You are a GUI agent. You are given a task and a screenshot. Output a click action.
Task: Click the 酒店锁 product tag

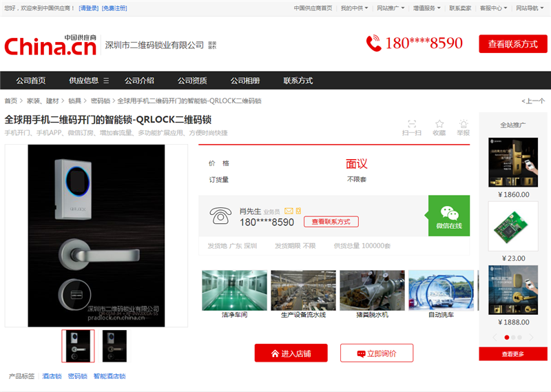point(52,376)
